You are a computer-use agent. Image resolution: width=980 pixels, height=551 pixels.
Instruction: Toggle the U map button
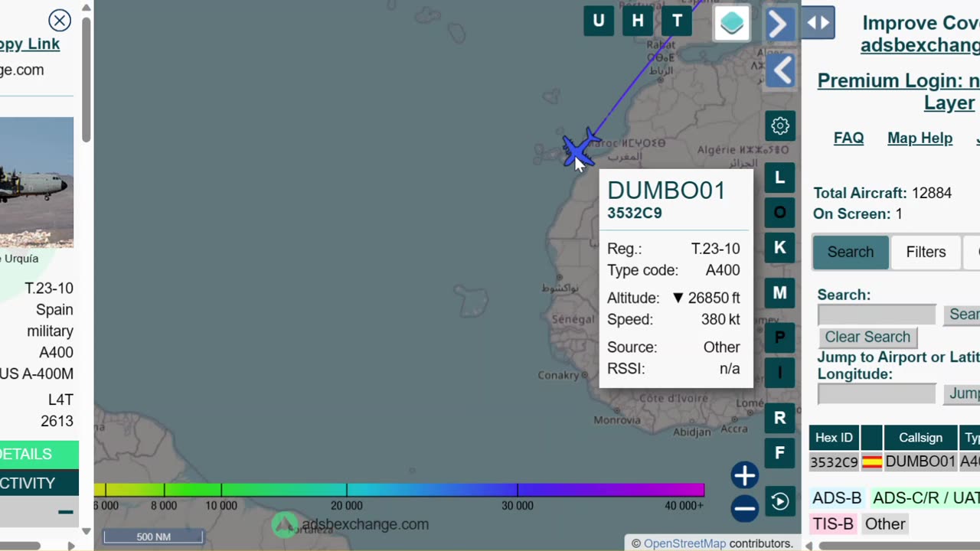(x=599, y=21)
